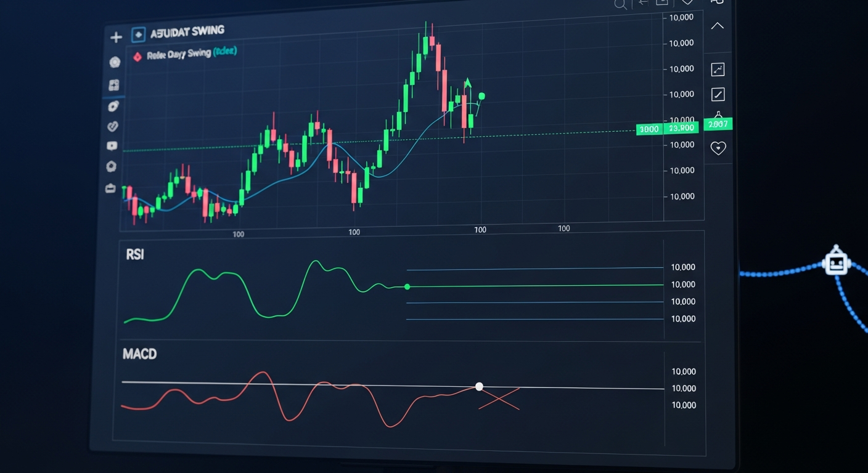Click the symbol icon beside the chart title
The height and width of the screenshot is (473, 868).
[x=138, y=34]
